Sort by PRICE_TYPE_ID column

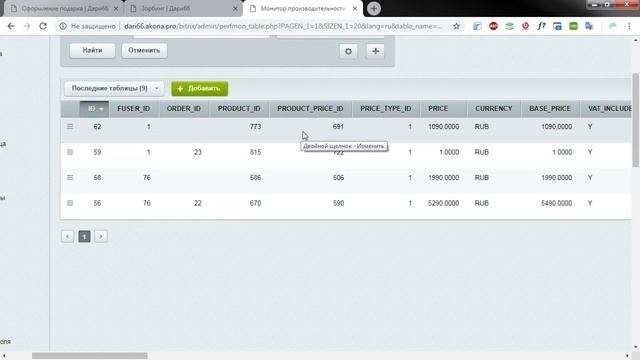click(386, 109)
